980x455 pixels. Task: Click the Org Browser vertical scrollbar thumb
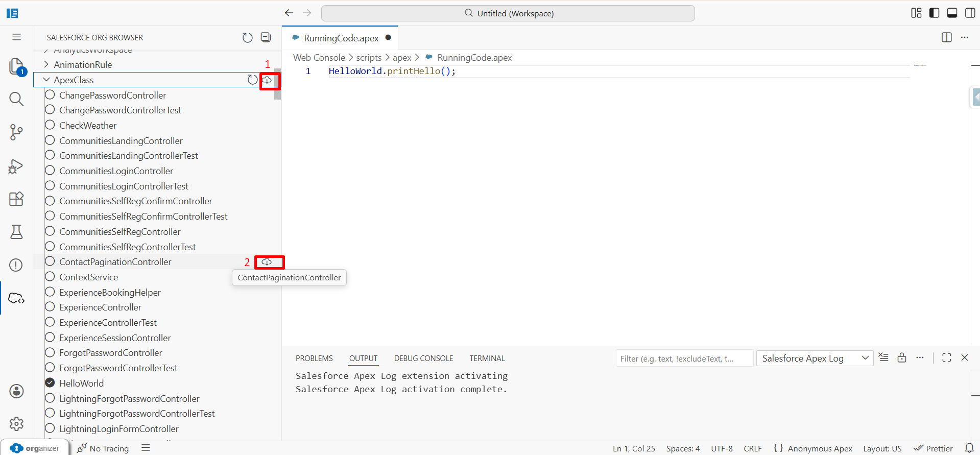277,84
